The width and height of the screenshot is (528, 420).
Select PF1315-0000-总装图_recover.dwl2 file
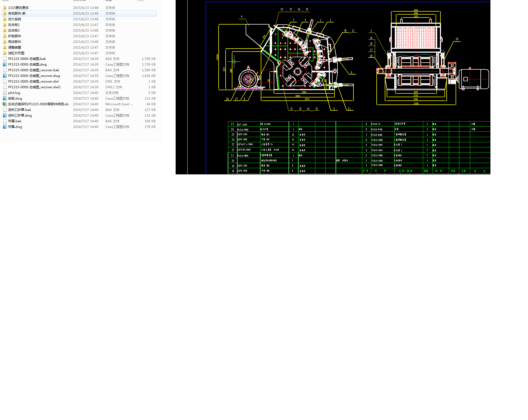34,87
